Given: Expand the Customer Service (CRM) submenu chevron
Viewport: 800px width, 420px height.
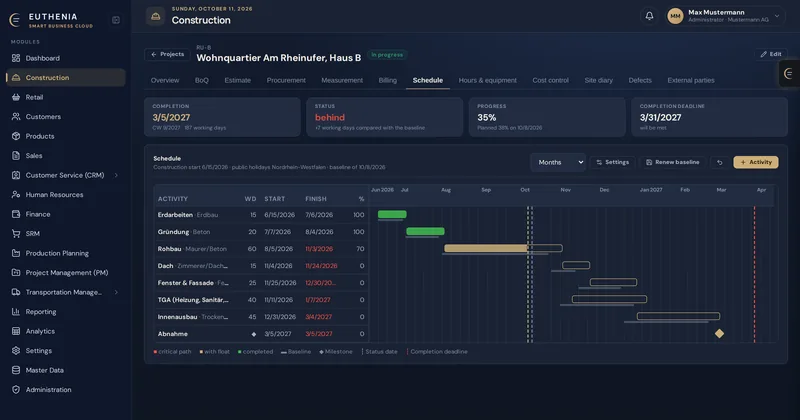Looking at the screenshot, I should 116,175.
